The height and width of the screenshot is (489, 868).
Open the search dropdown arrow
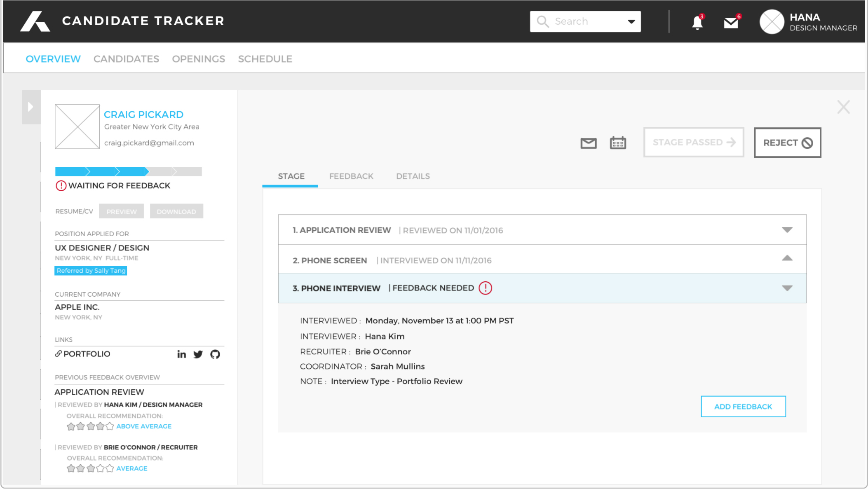point(631,22)
